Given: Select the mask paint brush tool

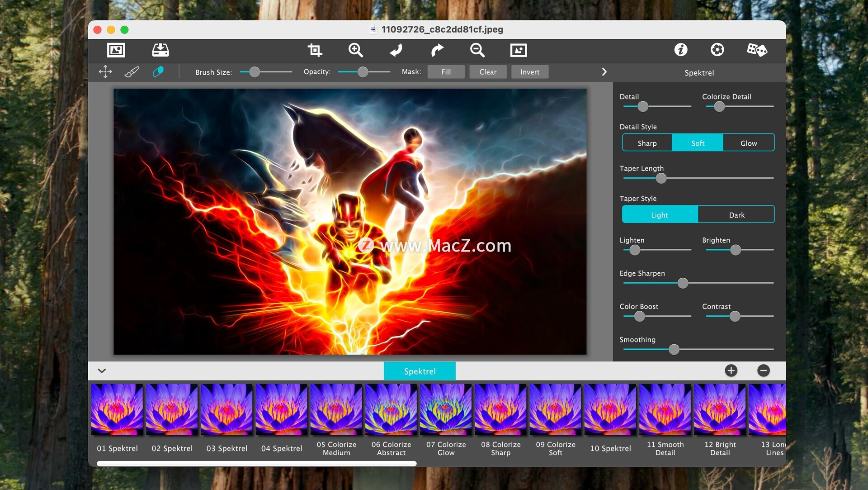Looking at the screenshot, I should tap(132, 71).
